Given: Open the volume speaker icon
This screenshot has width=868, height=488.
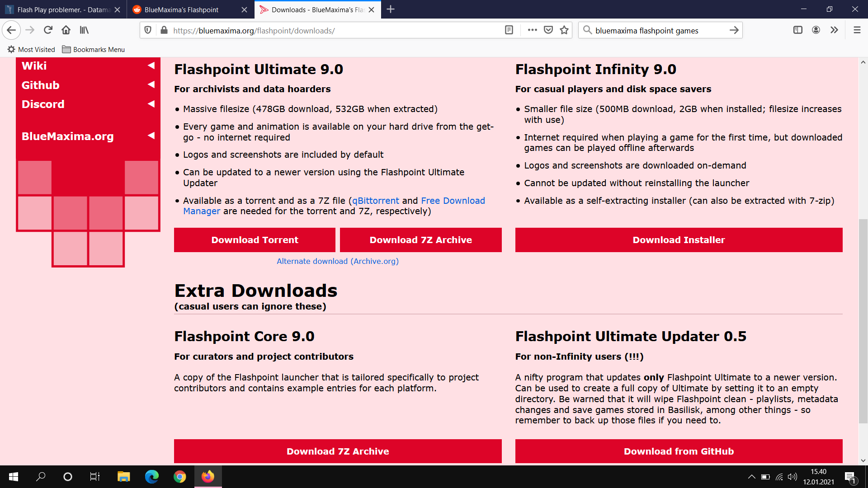Looking at the screenshot, I should (x=792, y=477).
